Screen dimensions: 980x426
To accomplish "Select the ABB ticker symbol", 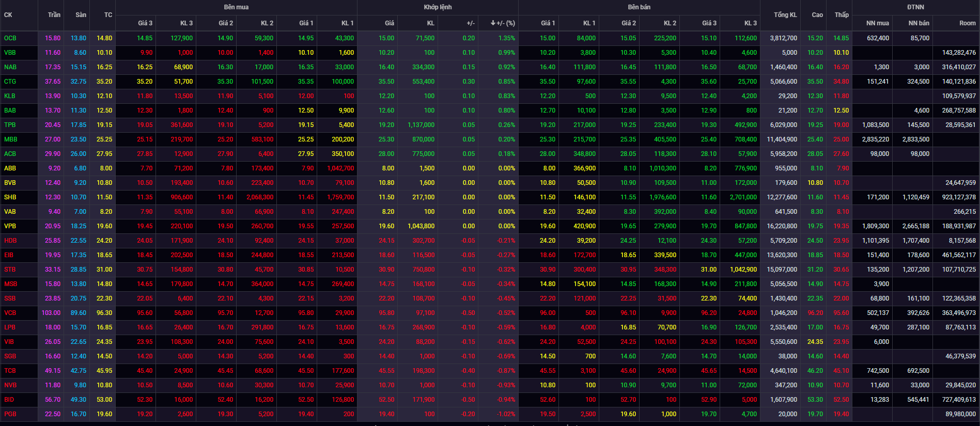I will click(x=10, y=168).
